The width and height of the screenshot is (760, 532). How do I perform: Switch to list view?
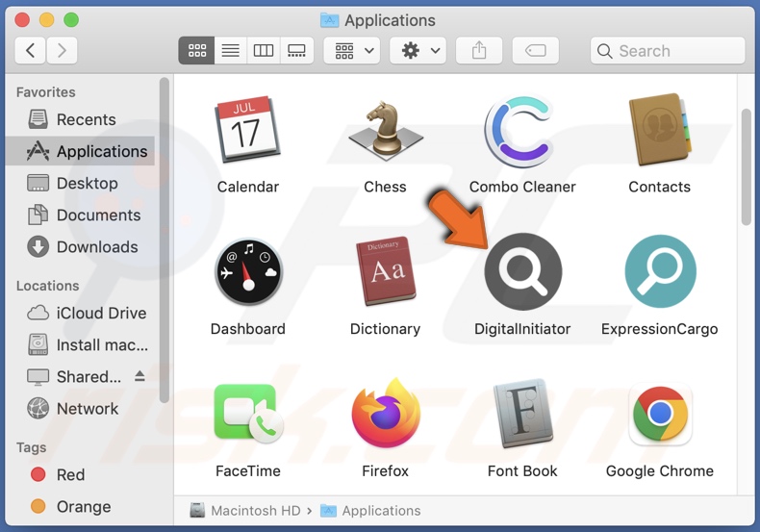[230, 50]
